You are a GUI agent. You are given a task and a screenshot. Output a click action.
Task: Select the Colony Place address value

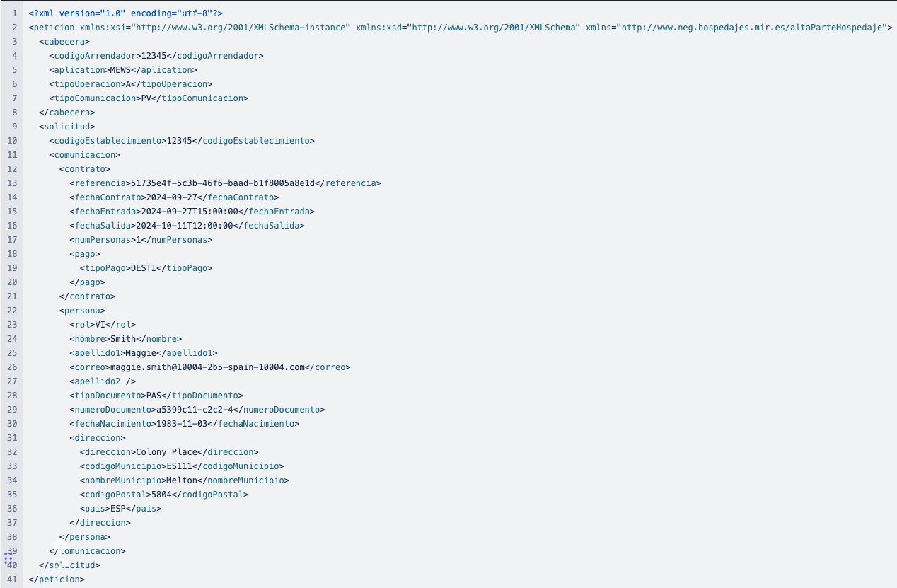(x=166, y=452)
